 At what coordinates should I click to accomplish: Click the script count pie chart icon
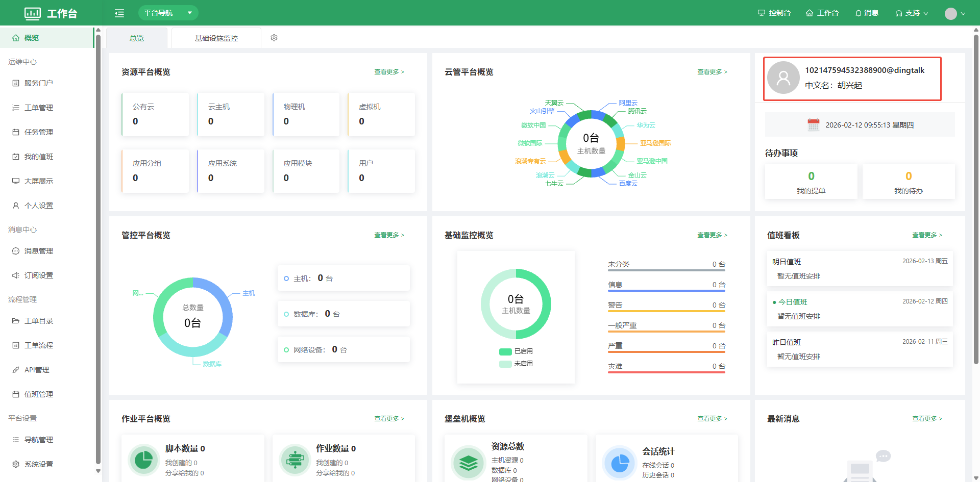(143, 460)
